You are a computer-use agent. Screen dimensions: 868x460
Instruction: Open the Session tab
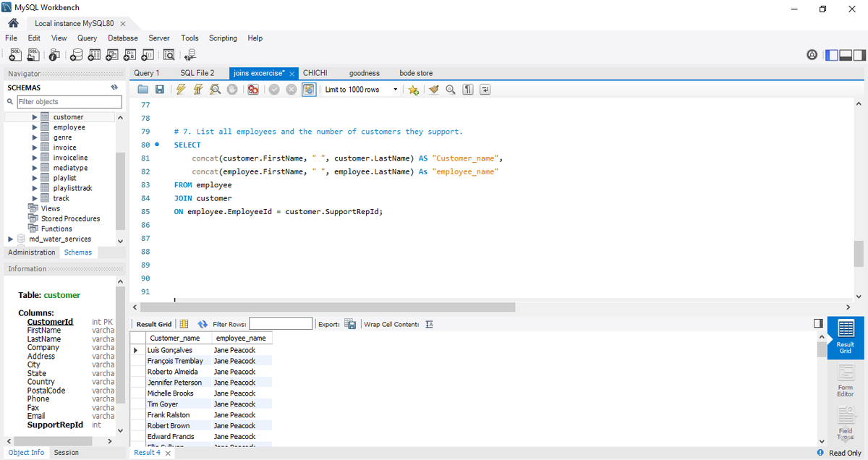coord(66,453)
